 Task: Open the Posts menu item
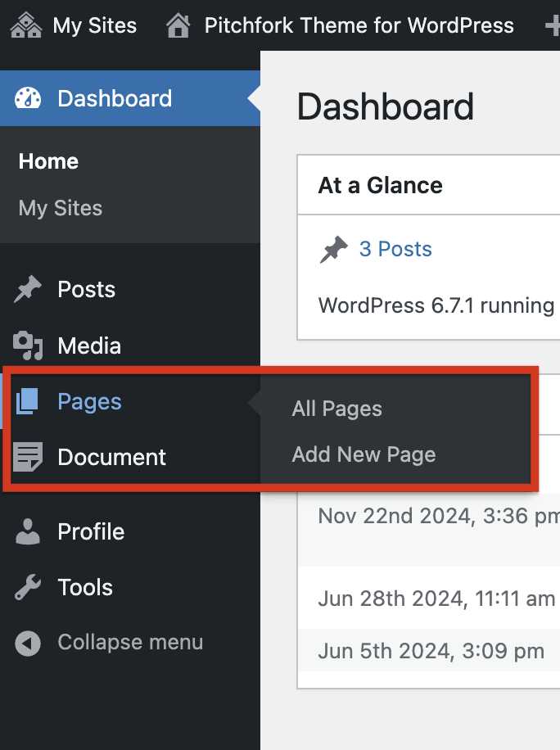pos(87,289)
